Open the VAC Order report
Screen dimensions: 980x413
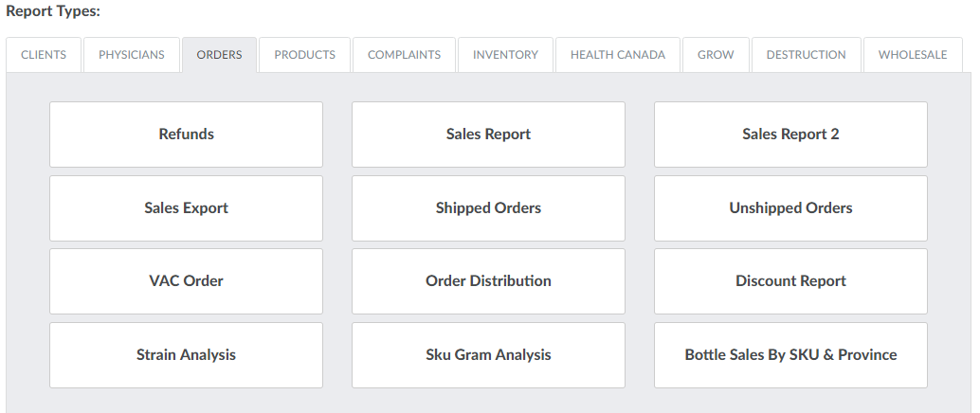point(186,281)
